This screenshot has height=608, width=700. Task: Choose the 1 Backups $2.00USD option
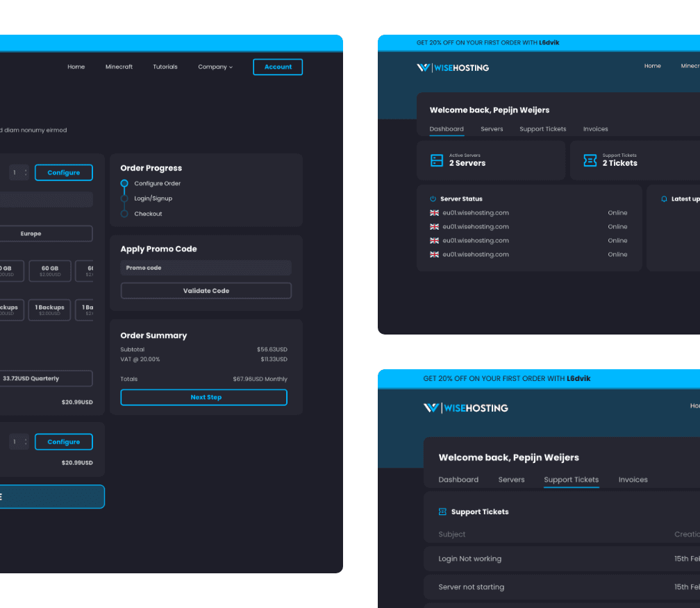tap(49, 310)
